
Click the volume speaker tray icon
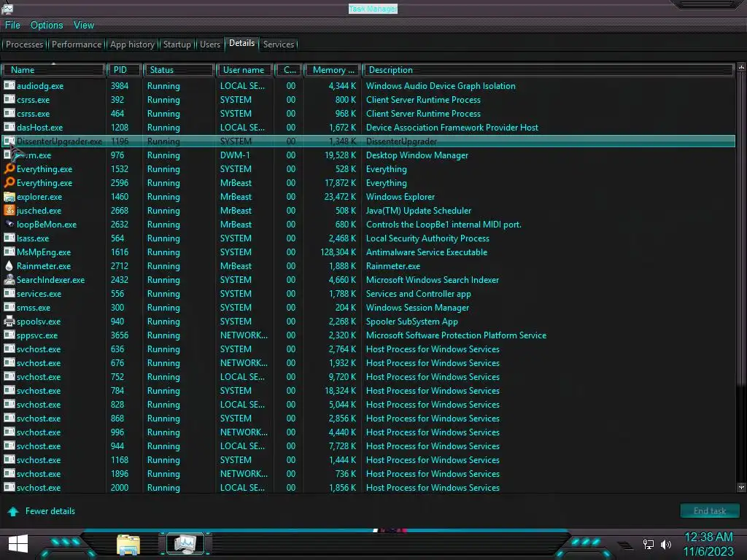click(x=665, y=544)
